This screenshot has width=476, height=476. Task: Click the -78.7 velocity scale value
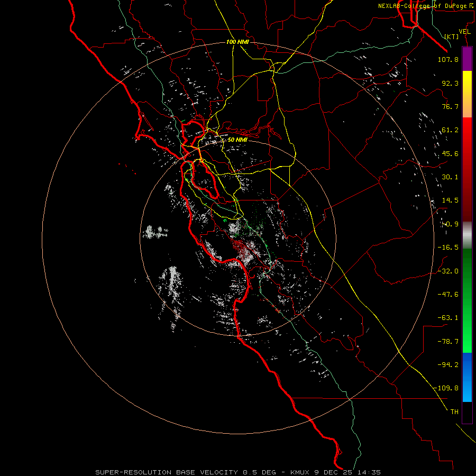pos(448,342)
